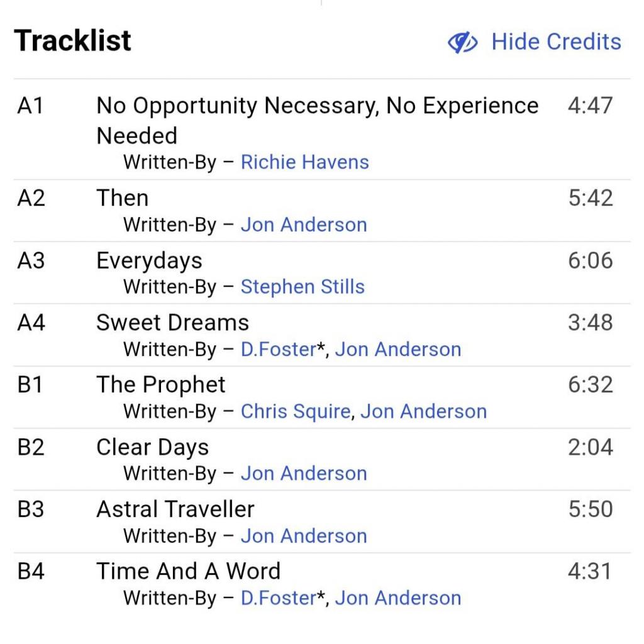
Task: Click the Hide Credits text link
Action: coord(556,42)
